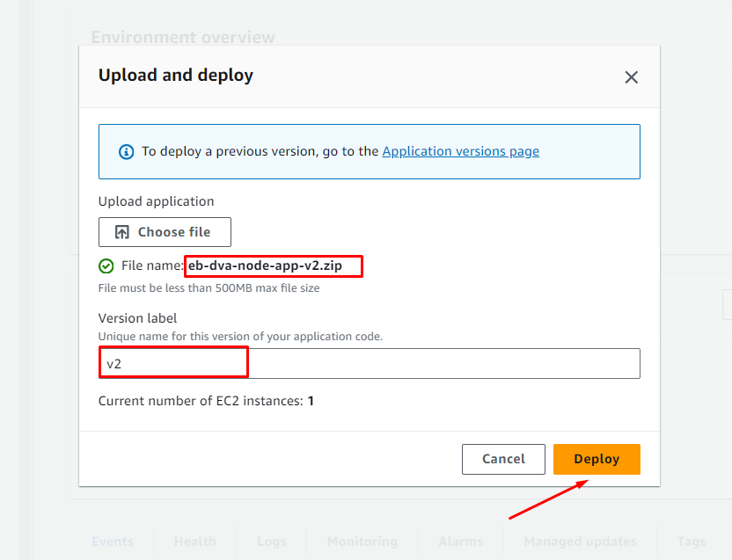Click the Upload and deploy dialog title
The height and width of the screenshot is (560, 732).
[176, 76]
